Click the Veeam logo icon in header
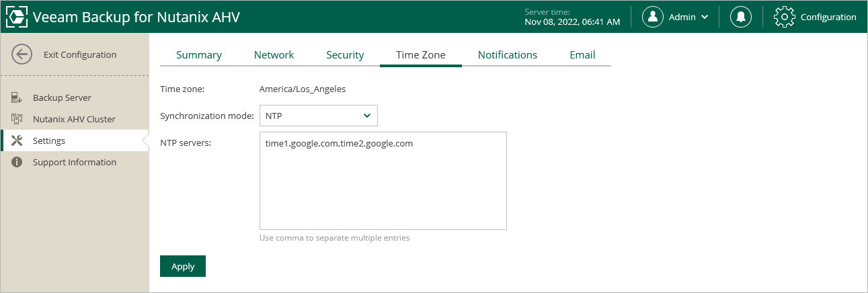868x293 pixels. [17, 17]
